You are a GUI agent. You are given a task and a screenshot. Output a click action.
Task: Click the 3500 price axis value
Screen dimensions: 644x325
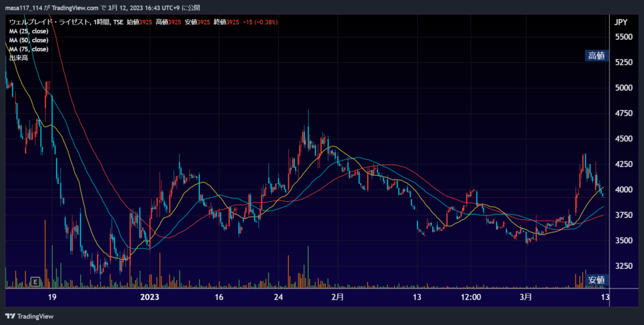625,241
